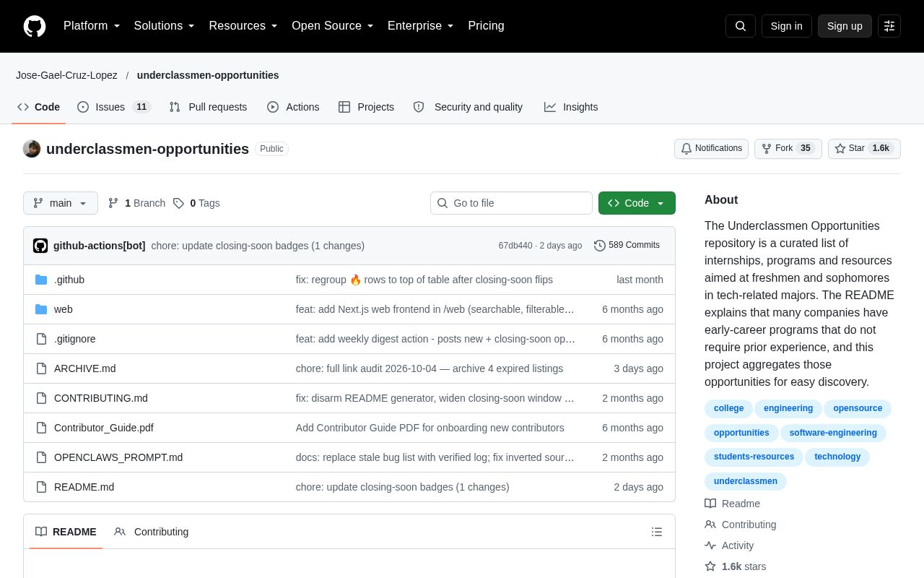The image size is (924, 578).
Task: Open Jose-Gael-Cruz-Lopez profile link
Action: tap(66, 75)
